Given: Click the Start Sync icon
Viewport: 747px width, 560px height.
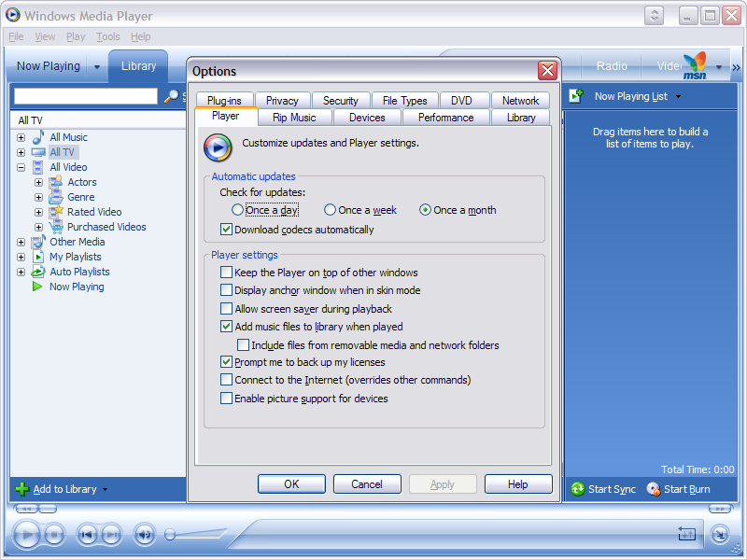Looking at the screenshot, I should 578,489.
